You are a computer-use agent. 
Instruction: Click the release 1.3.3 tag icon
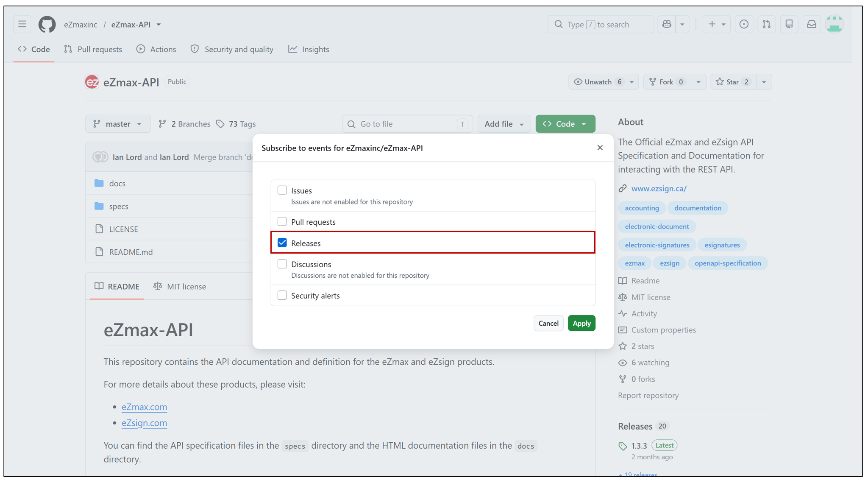click(x=623, y=446)
